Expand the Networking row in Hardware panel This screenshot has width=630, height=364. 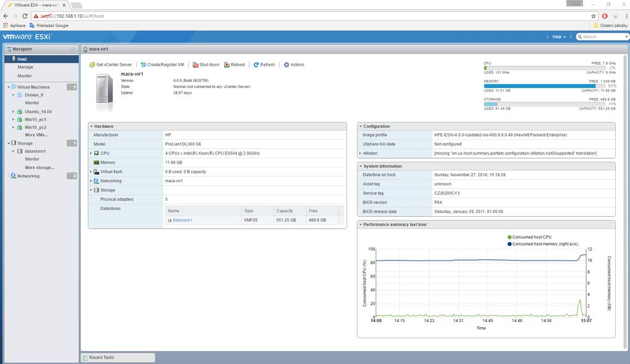tap(91, 181)
